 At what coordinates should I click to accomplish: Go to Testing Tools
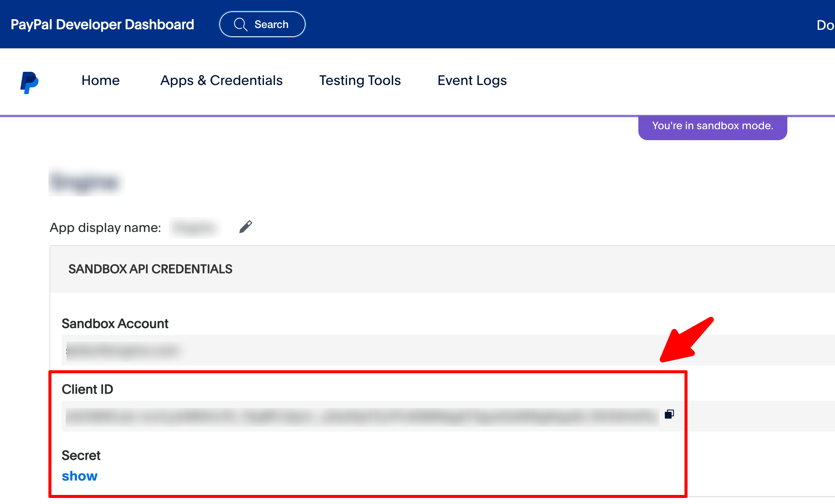pos(360,80)
